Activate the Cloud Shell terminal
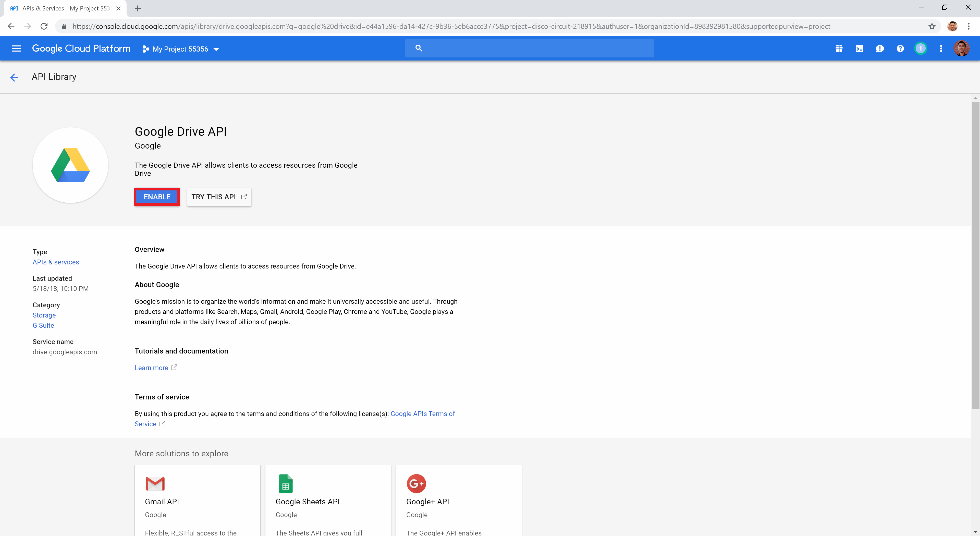Screen dimensions: 980x536 coord(859,48)
